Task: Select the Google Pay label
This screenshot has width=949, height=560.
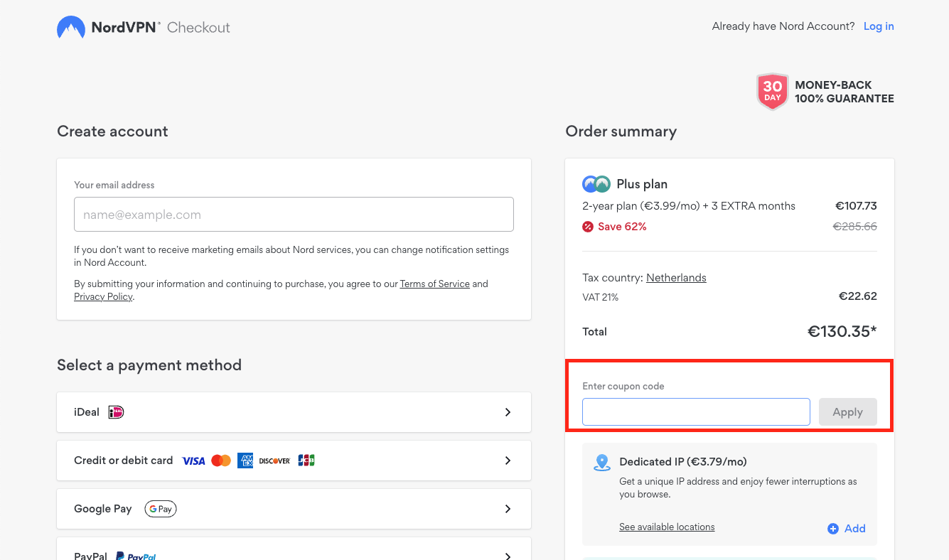Action: 103,509
